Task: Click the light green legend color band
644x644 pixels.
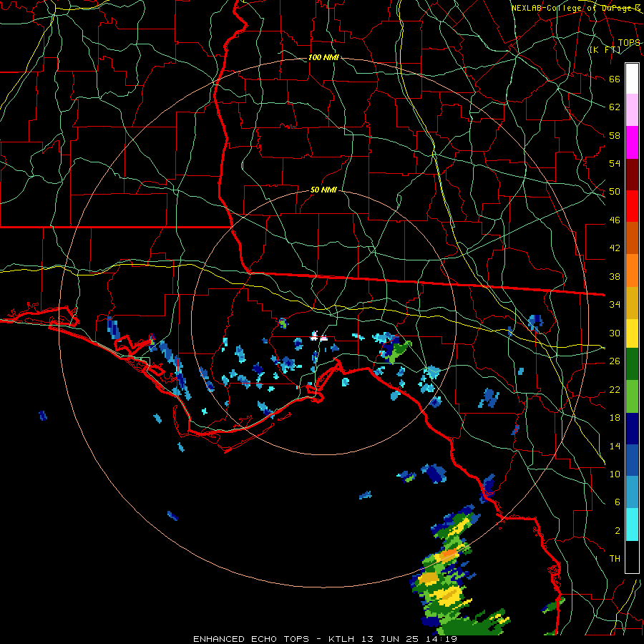Action: (x=632, y=396)
